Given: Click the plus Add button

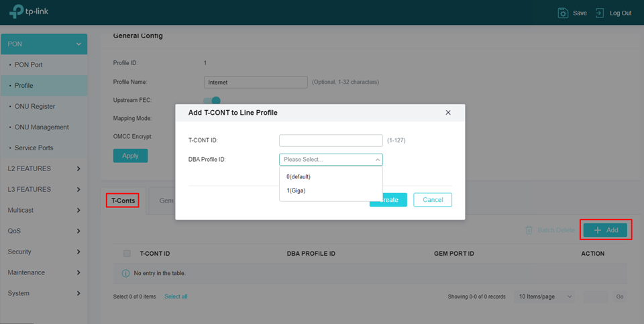Looking at the screenshot, I should (605, 230).
